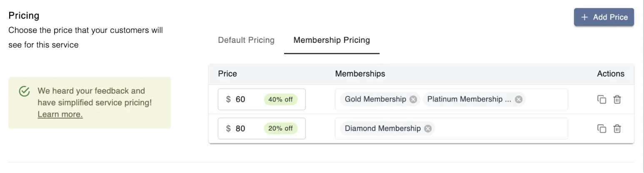Click the 20% off badge

(x=280, y=129)
